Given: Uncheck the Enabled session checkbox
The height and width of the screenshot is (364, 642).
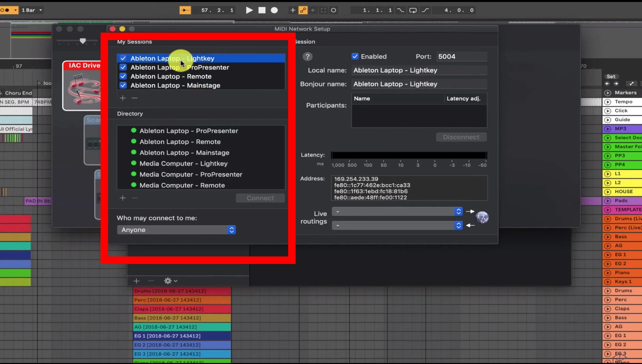Looking at the screenshot, I should click(x=355, y=56).
